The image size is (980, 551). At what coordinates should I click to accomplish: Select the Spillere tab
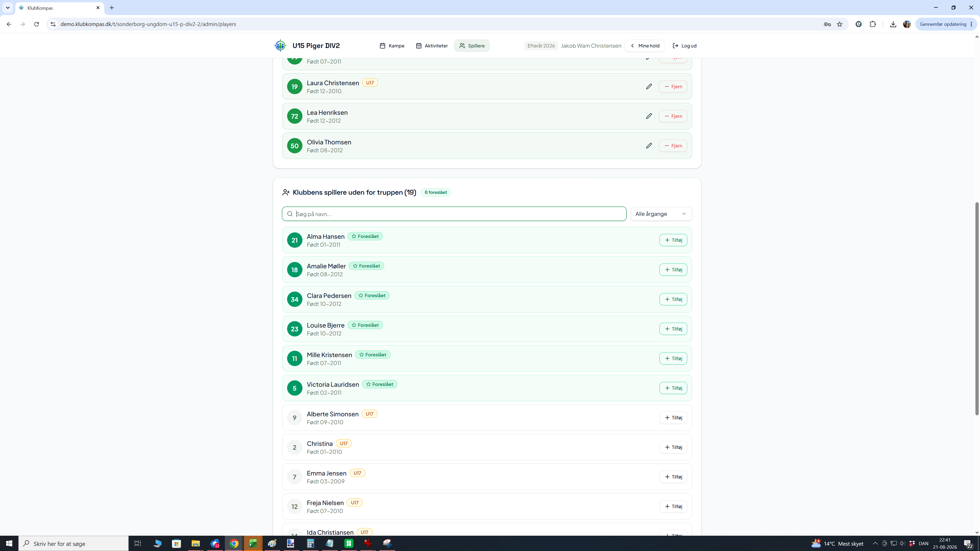point(472,46)
